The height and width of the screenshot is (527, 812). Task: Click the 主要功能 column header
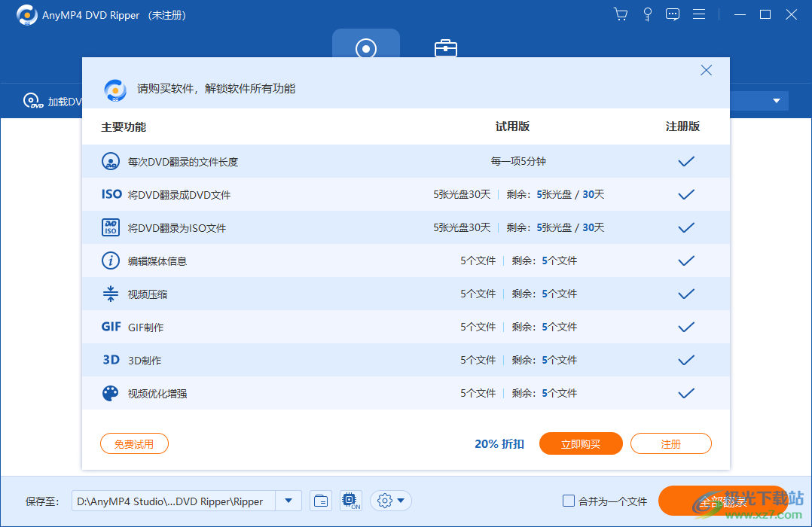pos(124,126)
